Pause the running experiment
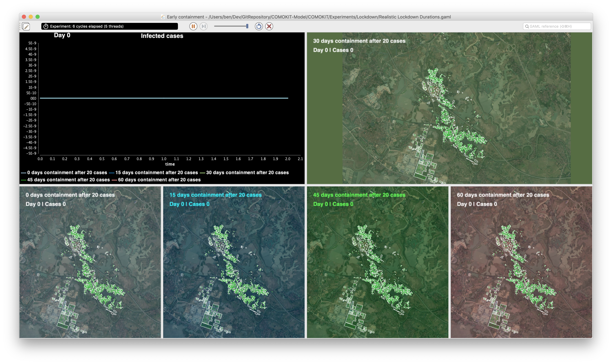This screenshot has height=364, width=612. tap(193, 26)
